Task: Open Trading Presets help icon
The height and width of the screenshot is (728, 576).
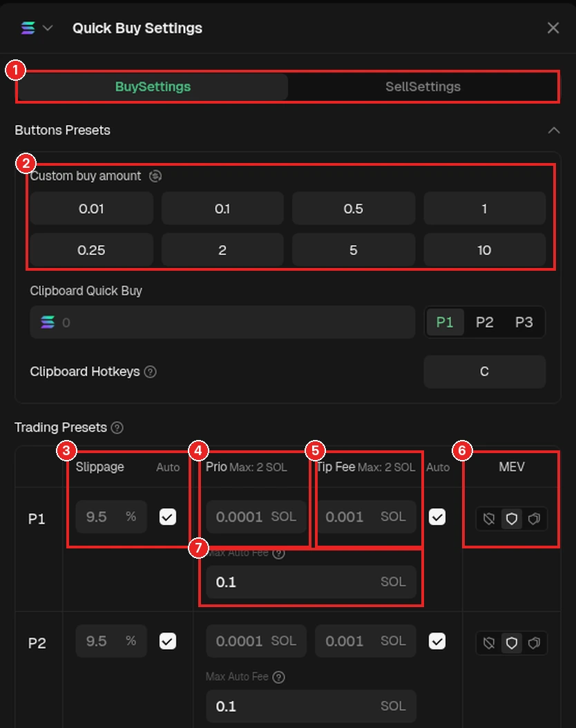Action: pos(117,428)
